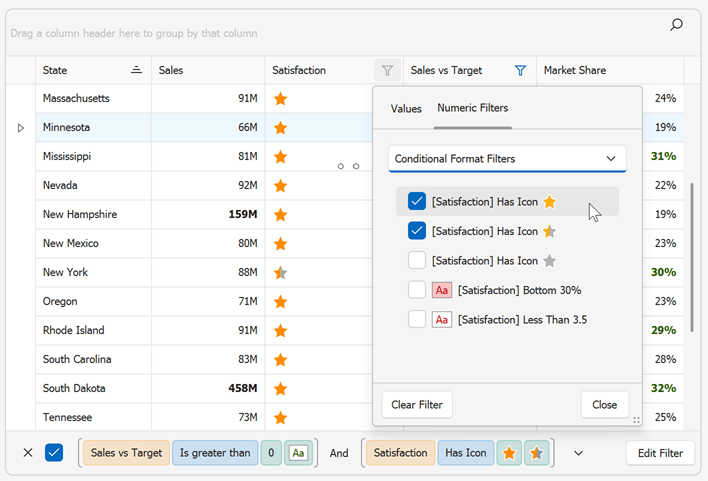Click the grid's vertical scrollbar
Viewport: 708px width, 481px height.
click(x=691, y=256)
